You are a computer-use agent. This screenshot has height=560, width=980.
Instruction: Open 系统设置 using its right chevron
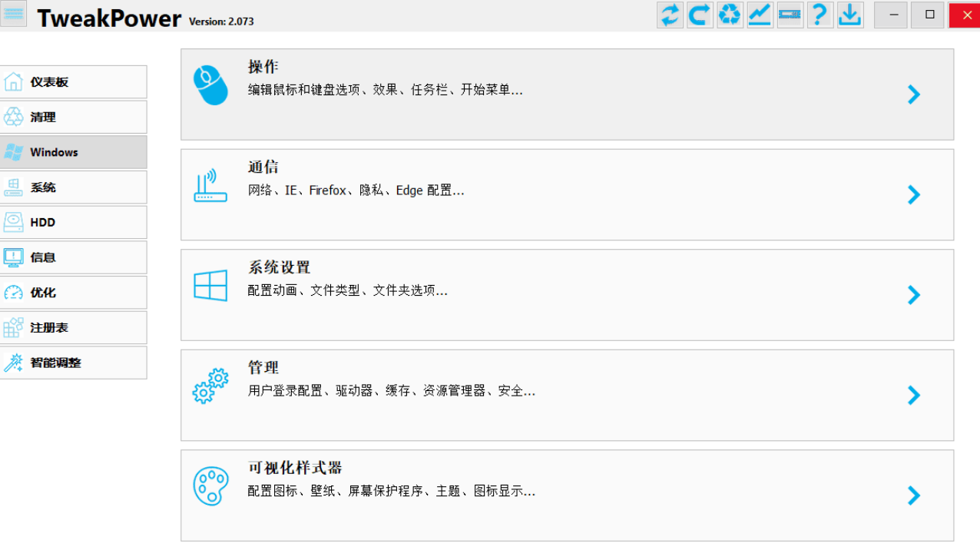point(914,295)
